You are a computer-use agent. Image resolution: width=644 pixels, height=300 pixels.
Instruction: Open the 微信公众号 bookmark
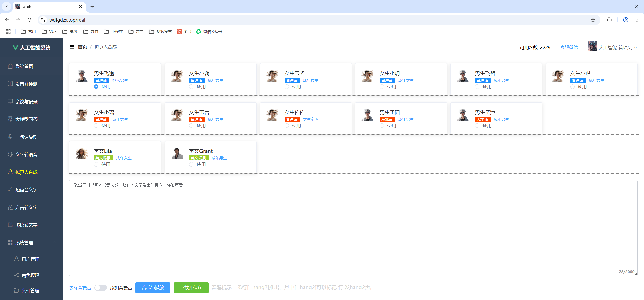click(x=209, y=31)
